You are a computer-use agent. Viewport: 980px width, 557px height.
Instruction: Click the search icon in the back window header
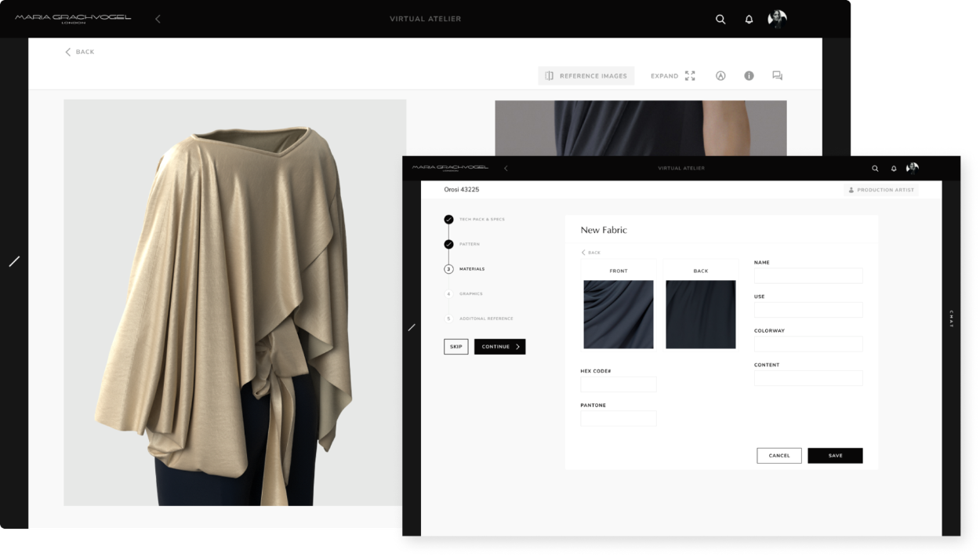tap(720, 20)
